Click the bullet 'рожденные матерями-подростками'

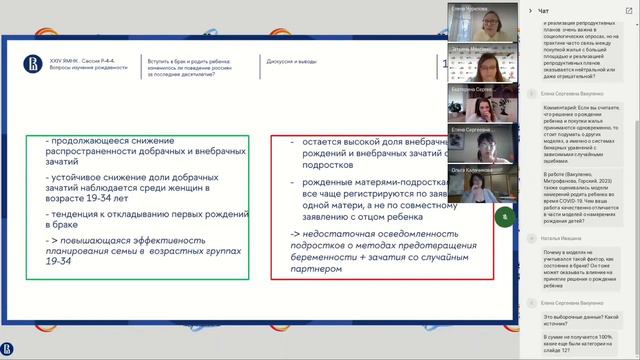(373, 200)
